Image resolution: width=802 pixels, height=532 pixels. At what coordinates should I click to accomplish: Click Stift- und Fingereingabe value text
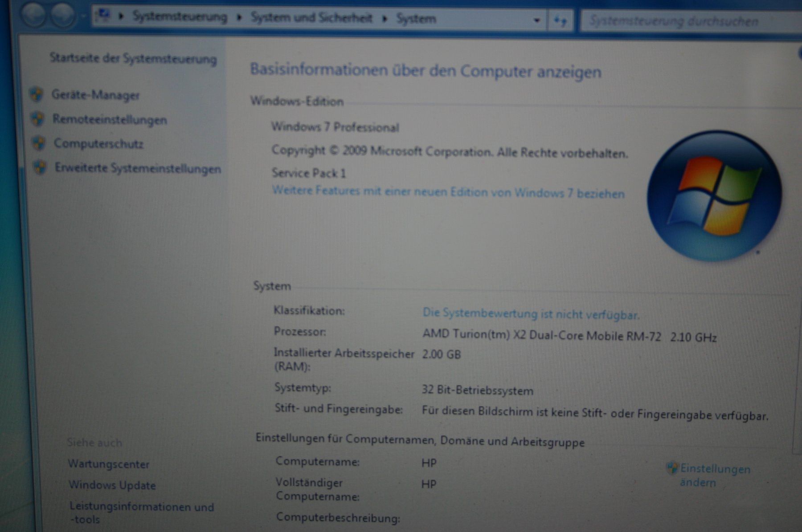[x=595, y=413]
